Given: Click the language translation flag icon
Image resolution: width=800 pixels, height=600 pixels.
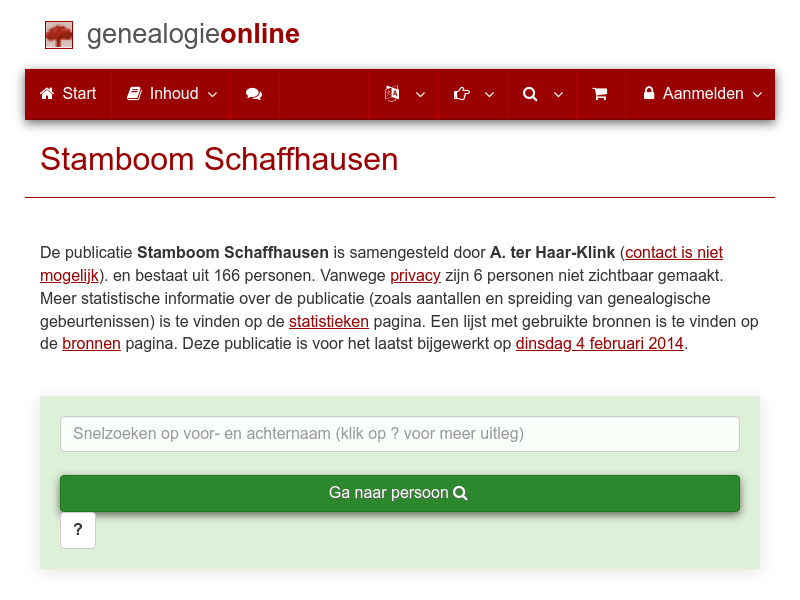Looking at the screenshot, I should click(391, 94).
